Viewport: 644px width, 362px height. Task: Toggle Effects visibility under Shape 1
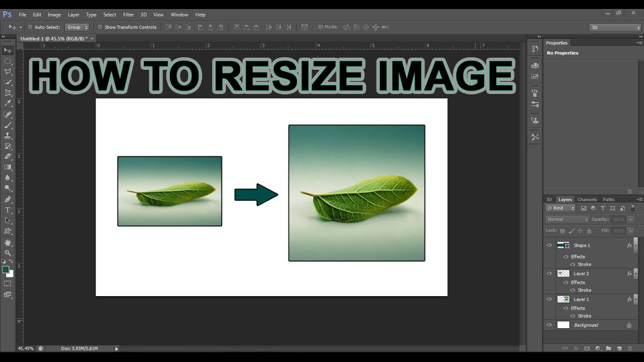pos(566,256)
